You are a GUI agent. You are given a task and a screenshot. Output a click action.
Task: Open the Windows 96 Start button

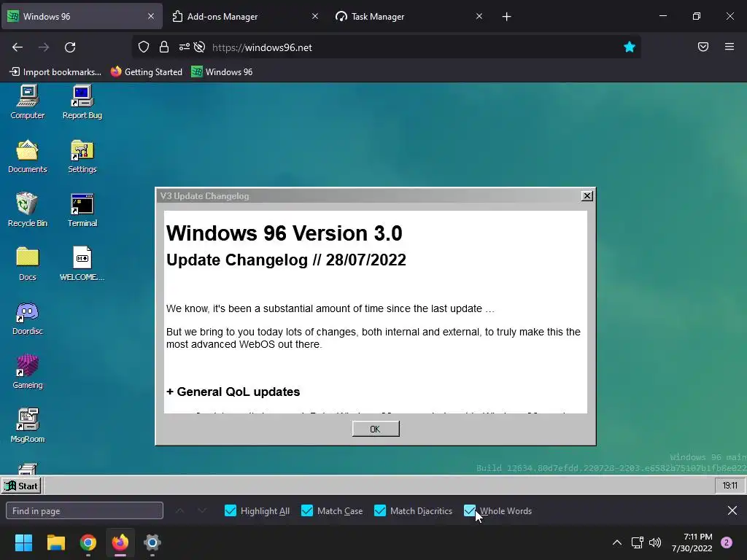click(21, 486)
